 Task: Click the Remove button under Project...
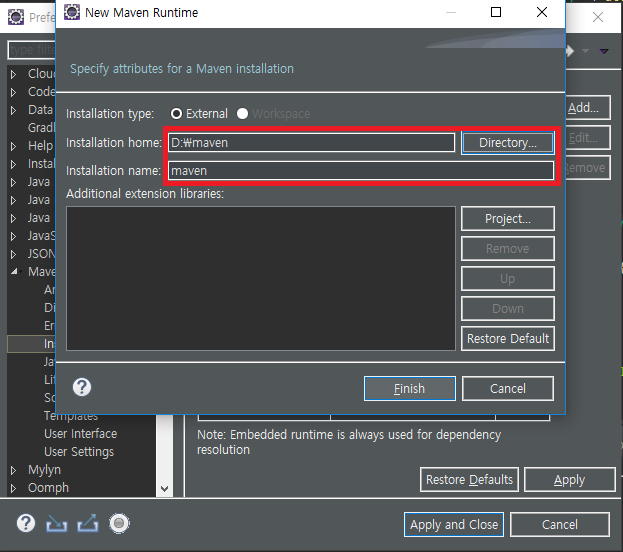pyautogui.click(x=508, y=249)
